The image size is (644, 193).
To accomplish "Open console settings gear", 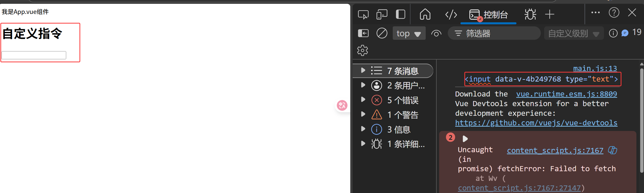I will click(x=363, y=50).
